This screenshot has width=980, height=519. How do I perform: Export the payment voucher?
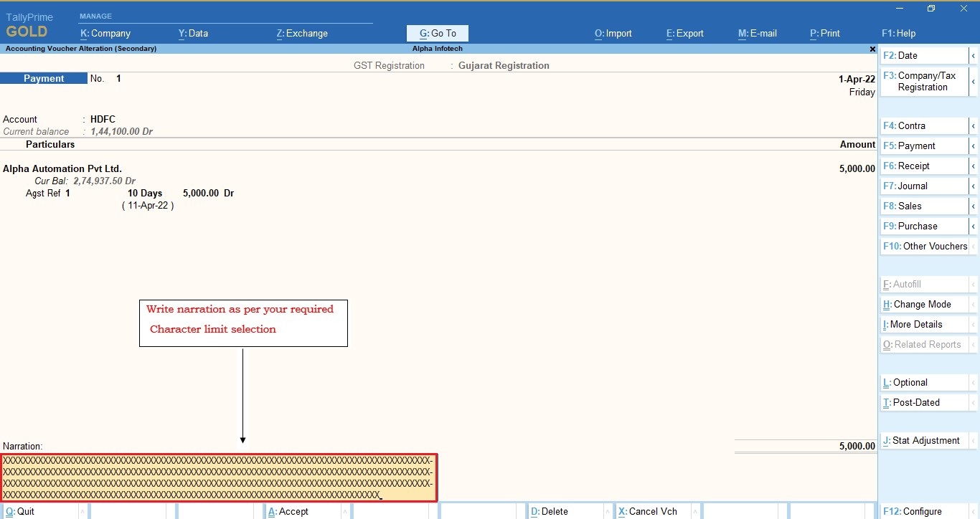pos(684,33)
